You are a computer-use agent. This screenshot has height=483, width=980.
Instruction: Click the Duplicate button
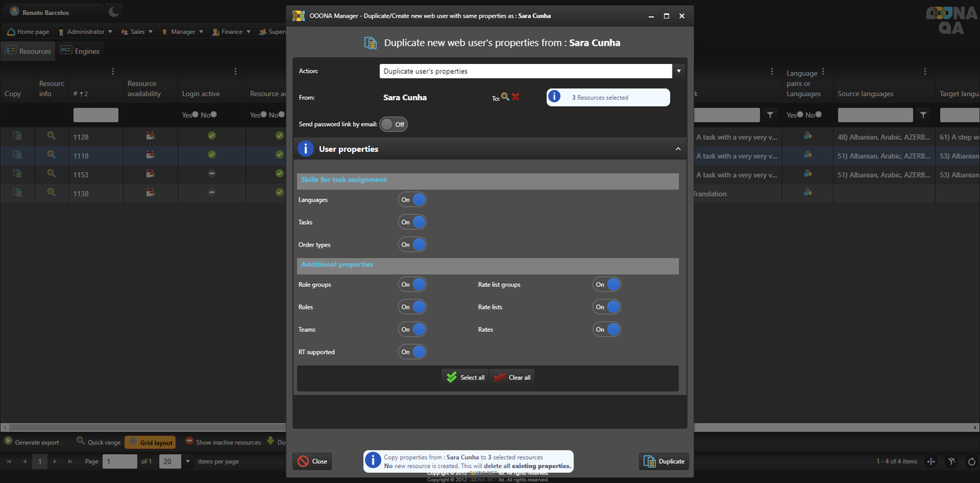(664, 461)
